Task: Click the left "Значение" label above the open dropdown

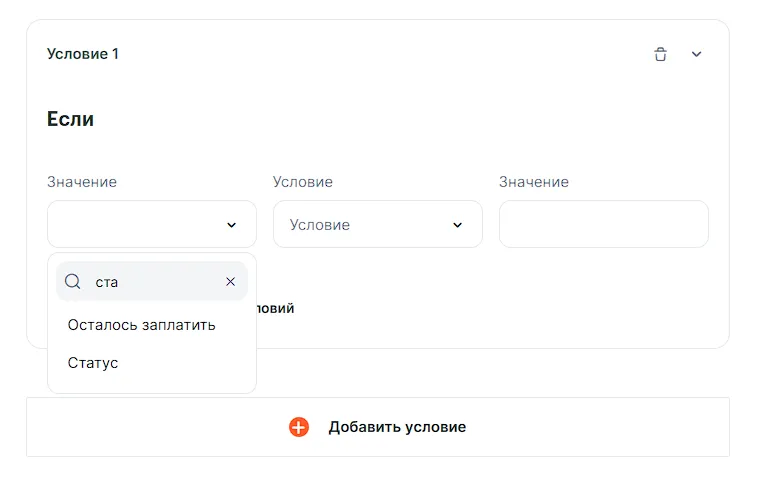Action: [82, 182]
